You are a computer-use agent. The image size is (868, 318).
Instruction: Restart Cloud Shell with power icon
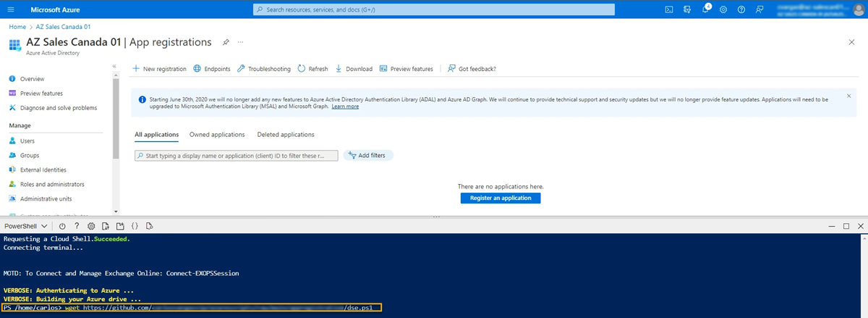tap(62, 226)
